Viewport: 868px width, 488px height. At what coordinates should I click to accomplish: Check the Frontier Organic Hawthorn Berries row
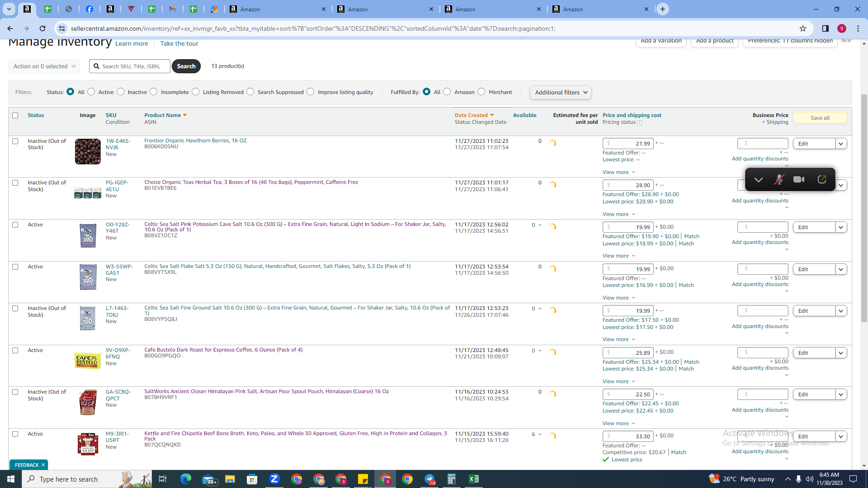coord(15,141)
